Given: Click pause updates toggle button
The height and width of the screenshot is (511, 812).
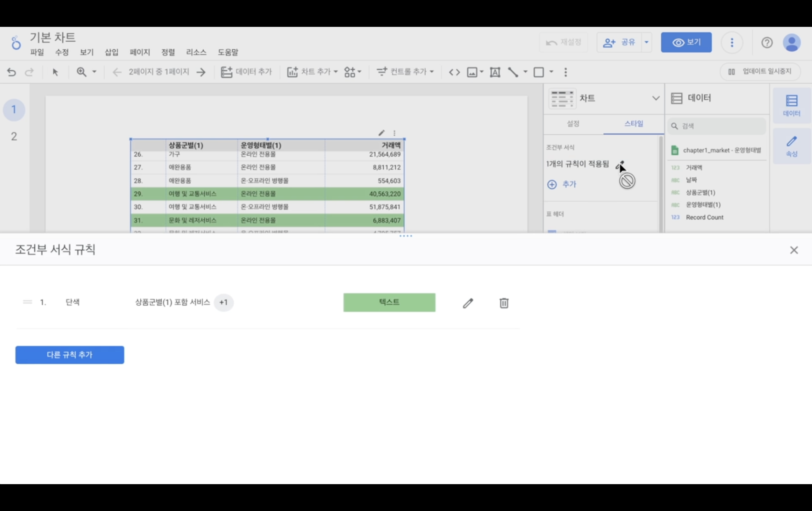Looking at the screenshot, I should coord(760,72).
